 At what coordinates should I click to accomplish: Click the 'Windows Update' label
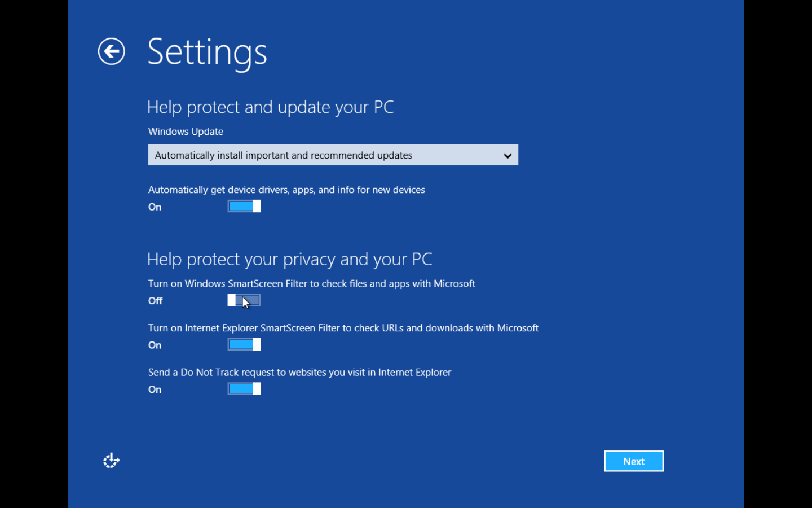(186, 132)
